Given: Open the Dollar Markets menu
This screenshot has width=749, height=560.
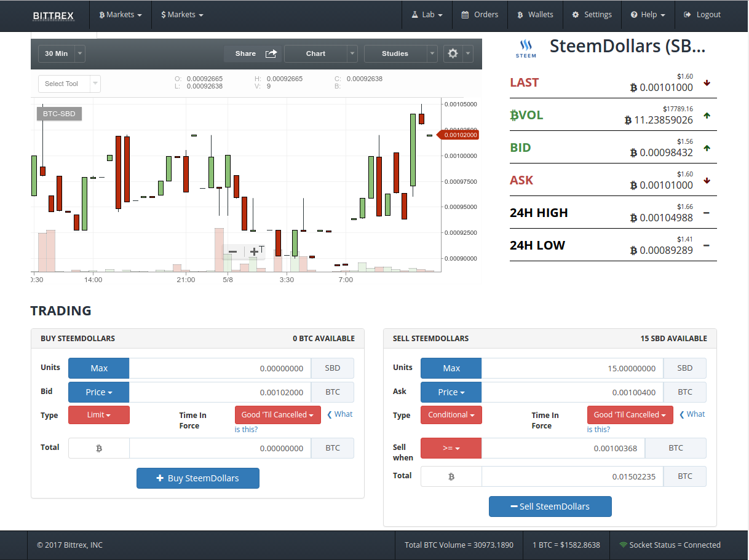Looking at the screenshot, I should point(182,15).
